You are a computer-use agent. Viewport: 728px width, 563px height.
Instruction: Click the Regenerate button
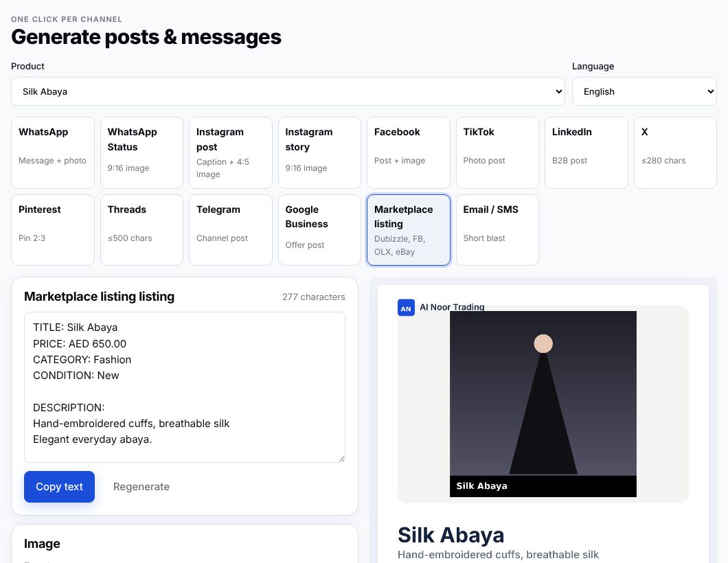[141, 486]
